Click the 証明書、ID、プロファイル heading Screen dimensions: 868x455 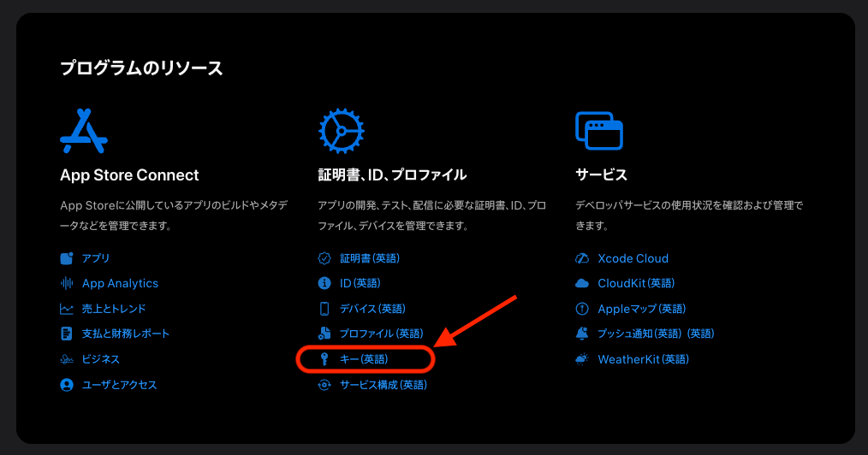(x=392, y=174)
